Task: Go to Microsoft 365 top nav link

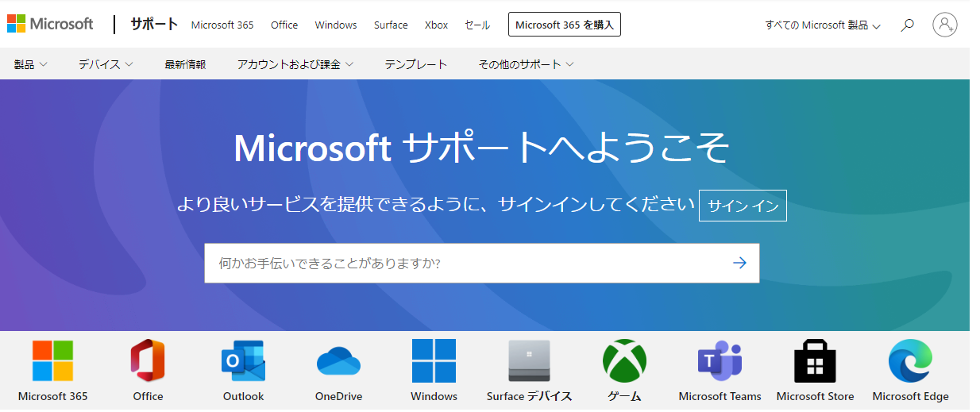Action: 222,25
